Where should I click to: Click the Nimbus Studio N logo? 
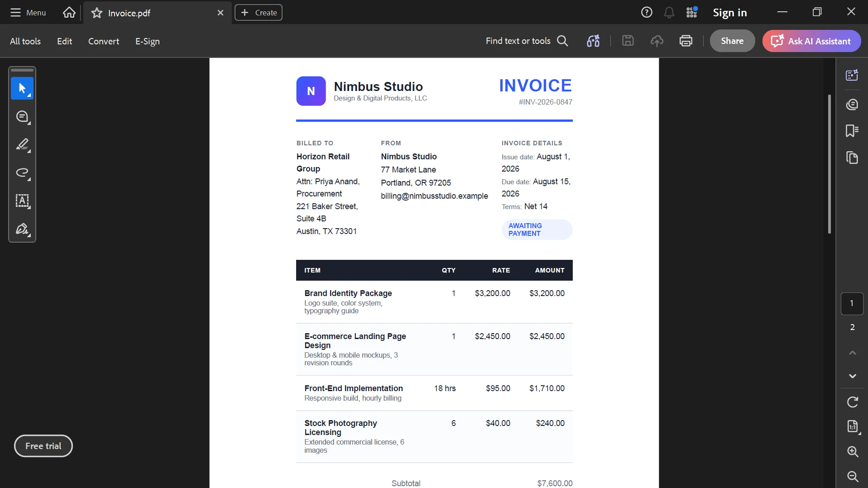(x=311, y=91)
